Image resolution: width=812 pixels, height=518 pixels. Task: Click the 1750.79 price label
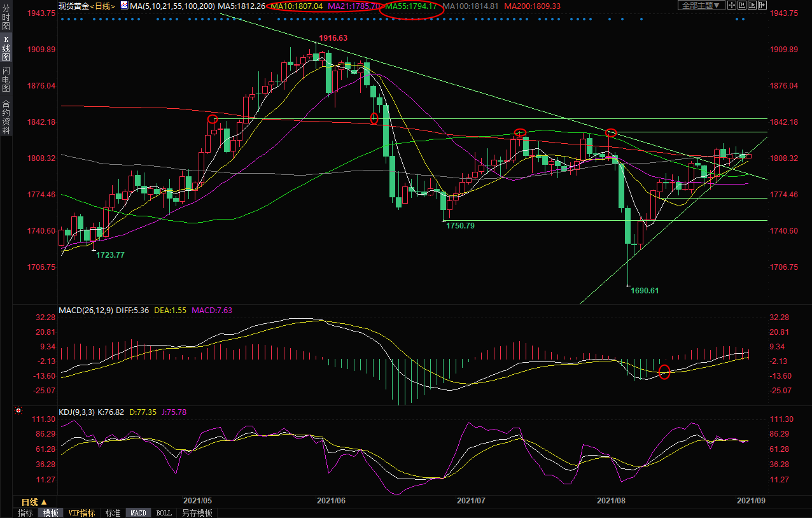click(x=460, y=226)
